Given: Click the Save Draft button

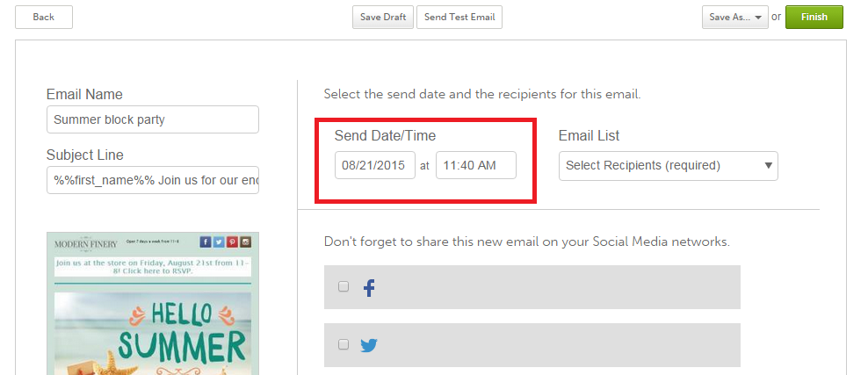Looking at the screenshot, I should click(382, 17).
